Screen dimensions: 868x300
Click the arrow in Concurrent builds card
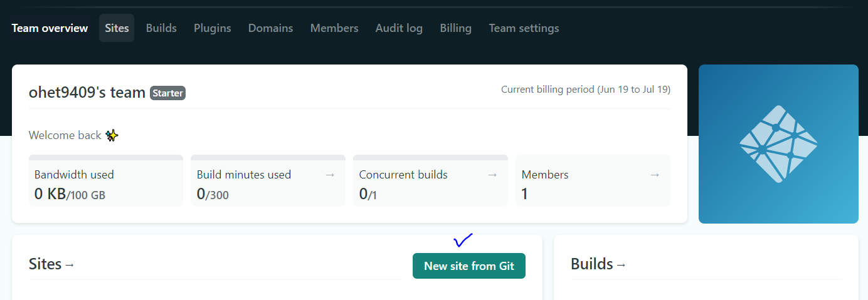(x=492, y=175)
